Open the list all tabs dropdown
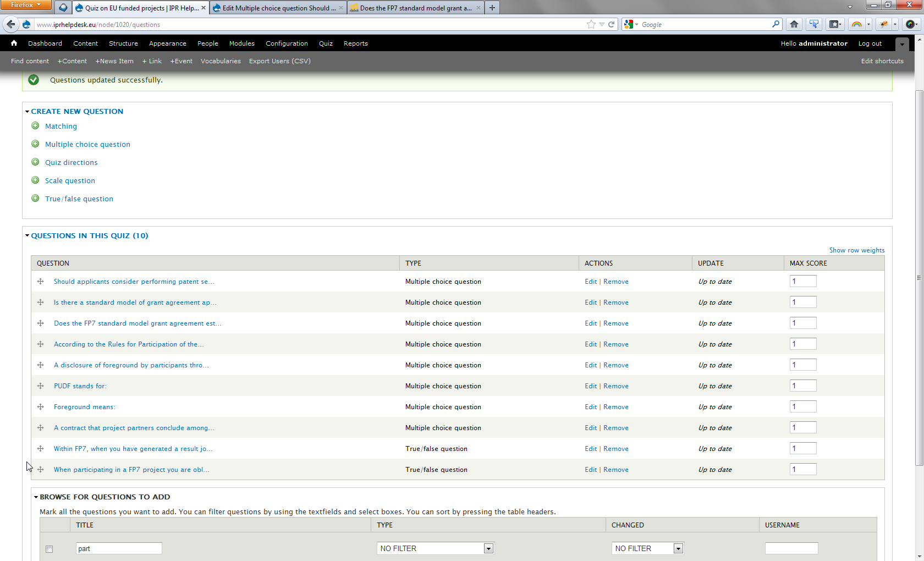Screen dimensions: 924x561 click(x=850, y=8)
